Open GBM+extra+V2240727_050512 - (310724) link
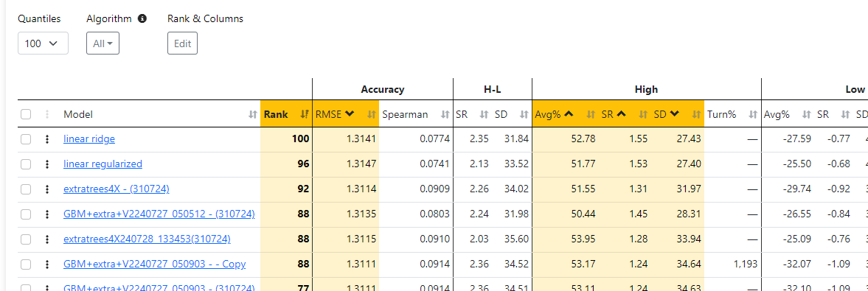The height and width of the screenshot is (291, 868). click(159, 214)
